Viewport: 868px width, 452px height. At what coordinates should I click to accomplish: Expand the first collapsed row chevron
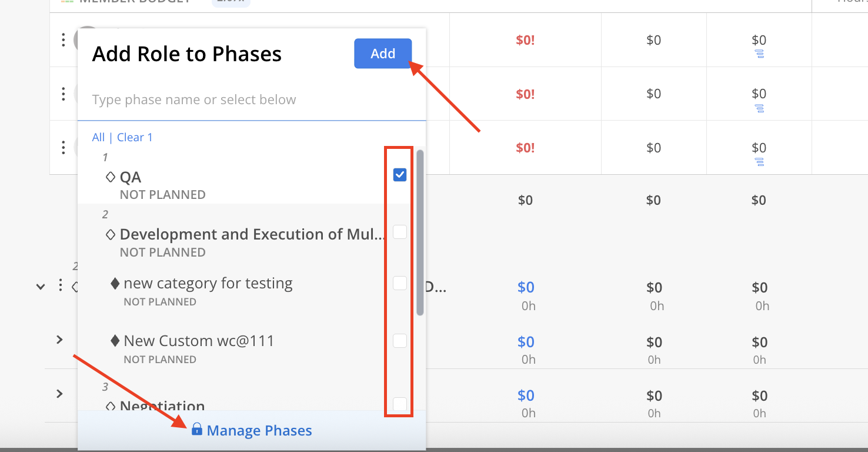pos(59,340)
